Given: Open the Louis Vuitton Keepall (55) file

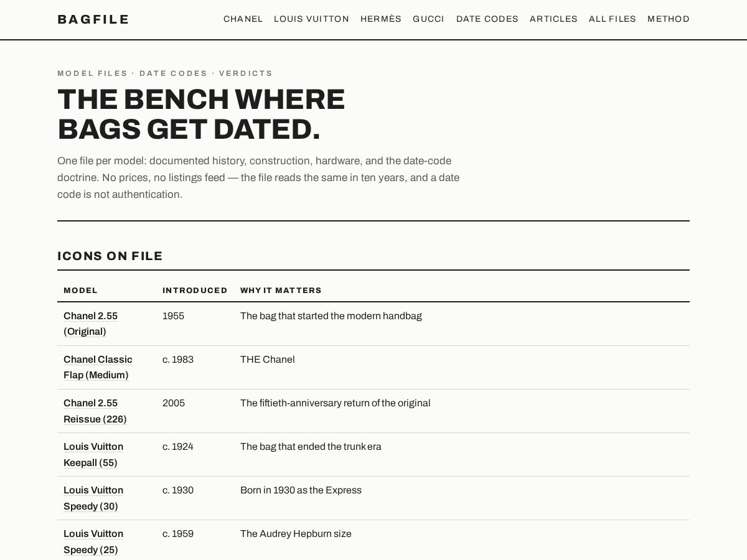Looking at the screenshot, I should (93, 455).
